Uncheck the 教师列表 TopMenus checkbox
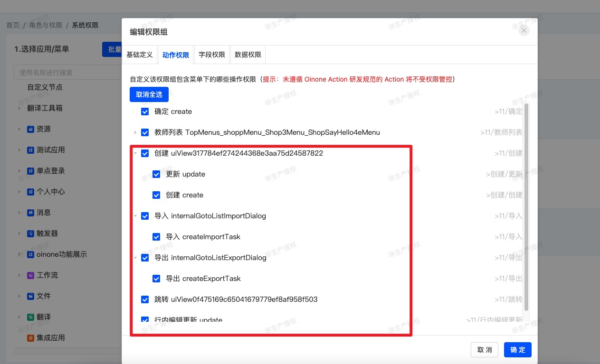Screen dimensions: 600x364 coord(145,132)
